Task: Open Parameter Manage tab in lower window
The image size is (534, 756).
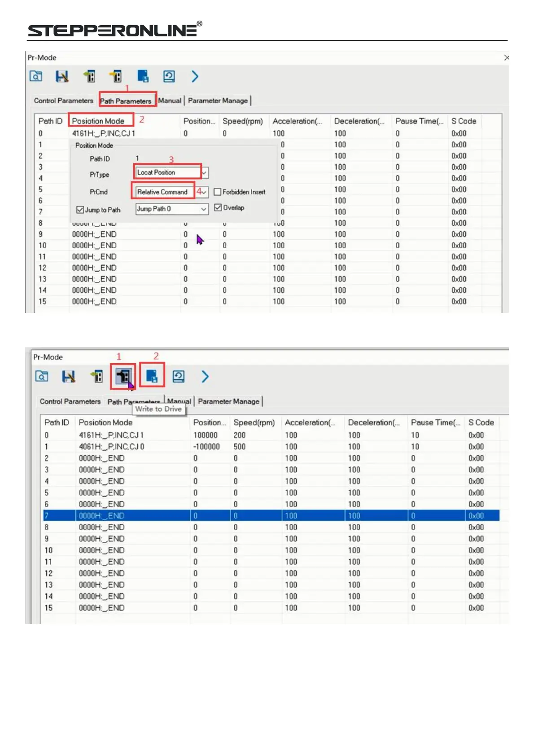Action: pyautogui.click(x=228, y=401)
